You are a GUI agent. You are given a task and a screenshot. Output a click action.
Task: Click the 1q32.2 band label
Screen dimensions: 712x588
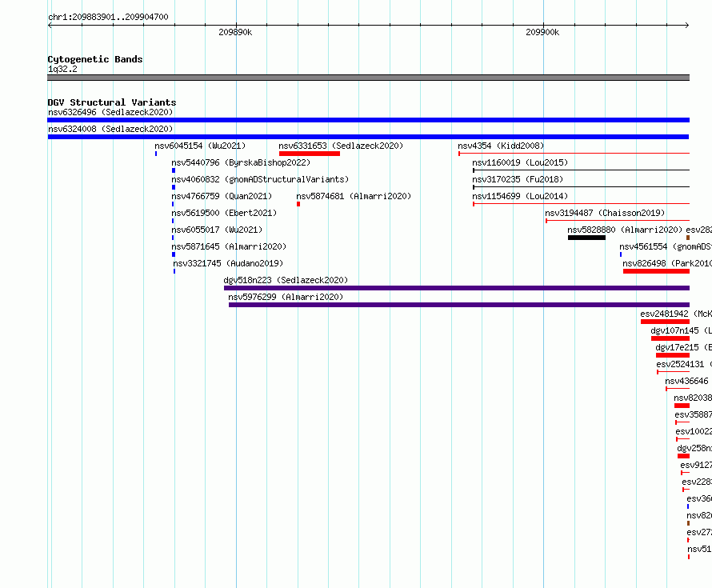click(x=62, y=69)
